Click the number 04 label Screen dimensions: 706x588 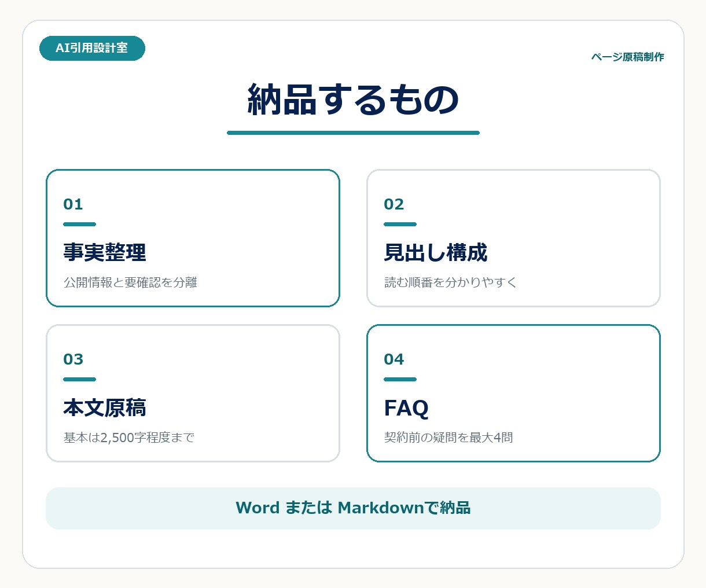[x=394, y=359]
